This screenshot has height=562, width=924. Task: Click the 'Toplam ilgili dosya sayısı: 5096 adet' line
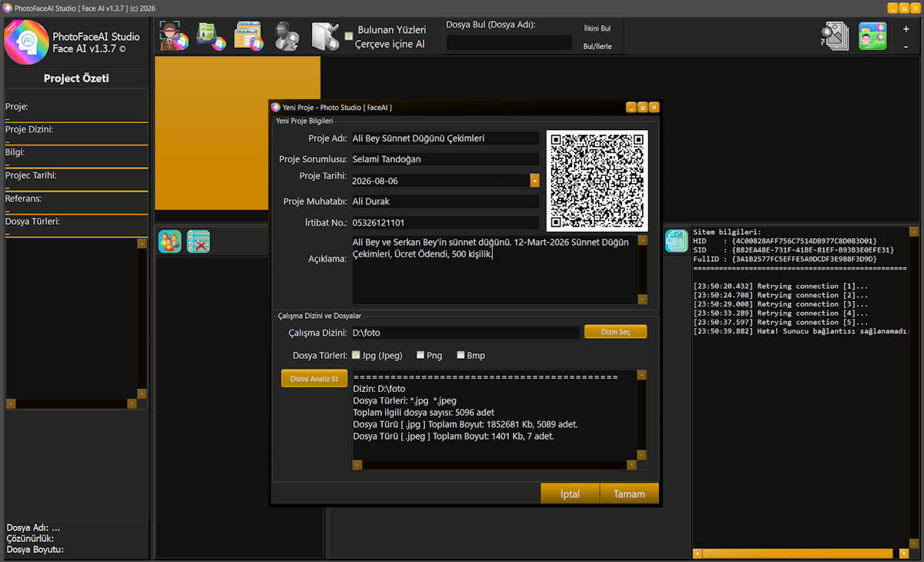coord(423,412)
